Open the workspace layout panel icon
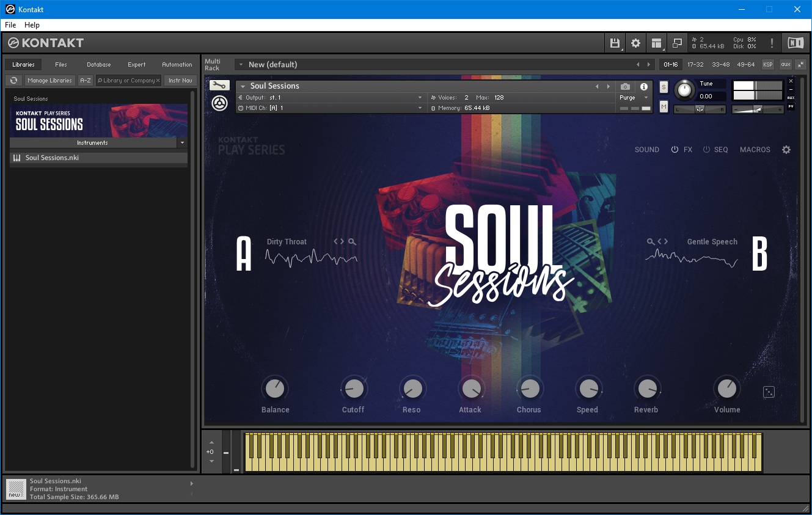The height and width of the screenshot is (515, 812). tap(656, 43)
